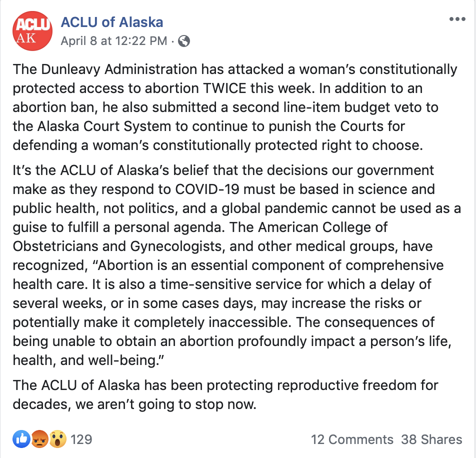Click the word TWICE in the post

click(224, 88)
